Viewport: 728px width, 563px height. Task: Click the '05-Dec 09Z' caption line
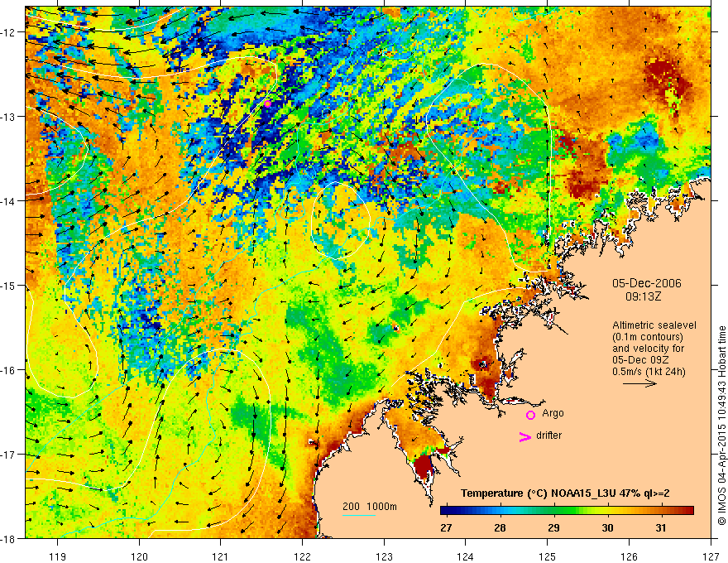[x=639, y=360]
